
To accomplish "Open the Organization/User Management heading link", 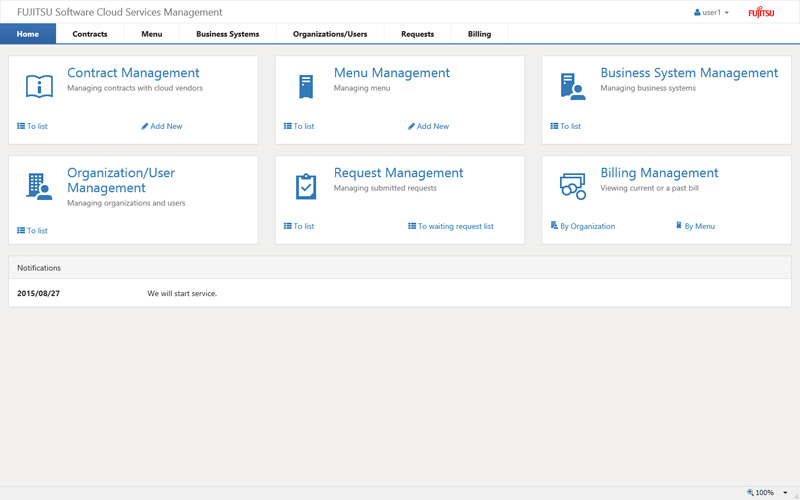I will (x=121, y=180).
